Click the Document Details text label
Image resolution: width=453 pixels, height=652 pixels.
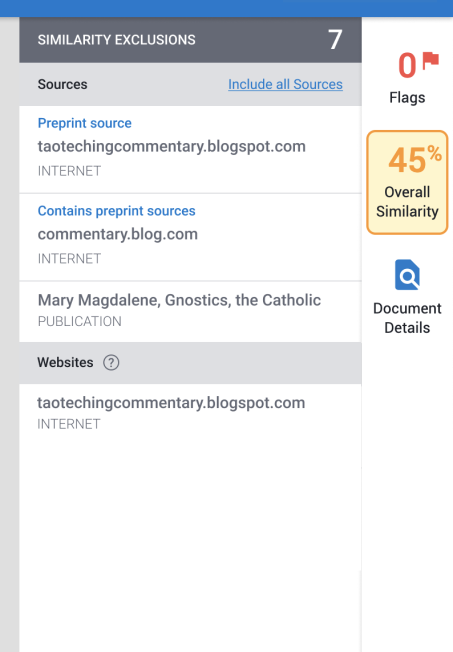(407, 318)
